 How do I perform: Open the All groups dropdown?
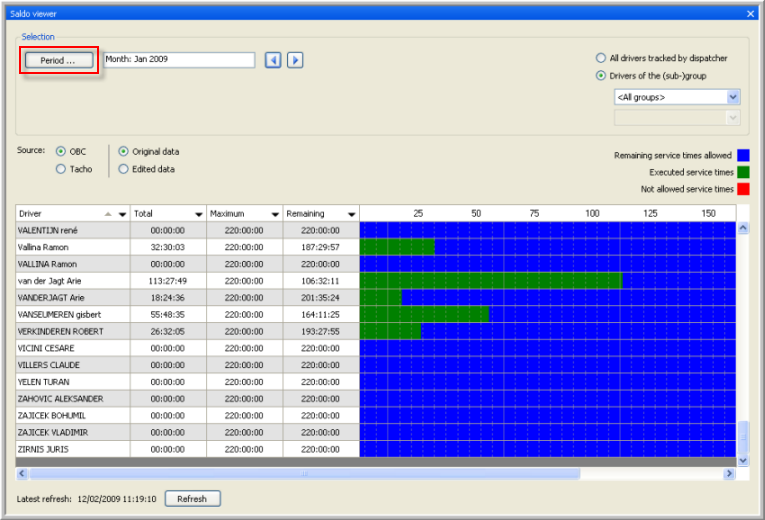coord(733,97)
